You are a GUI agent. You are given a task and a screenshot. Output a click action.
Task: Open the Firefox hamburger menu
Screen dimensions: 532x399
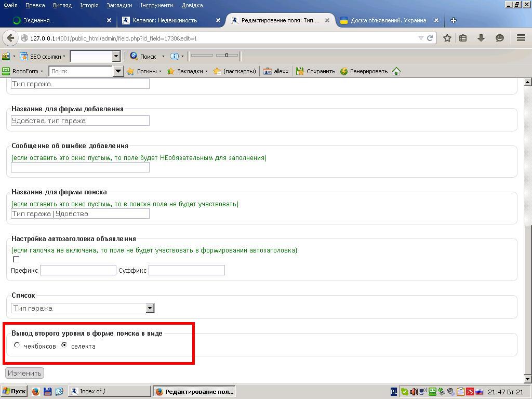pyautogui.click(x=521, y=37)
